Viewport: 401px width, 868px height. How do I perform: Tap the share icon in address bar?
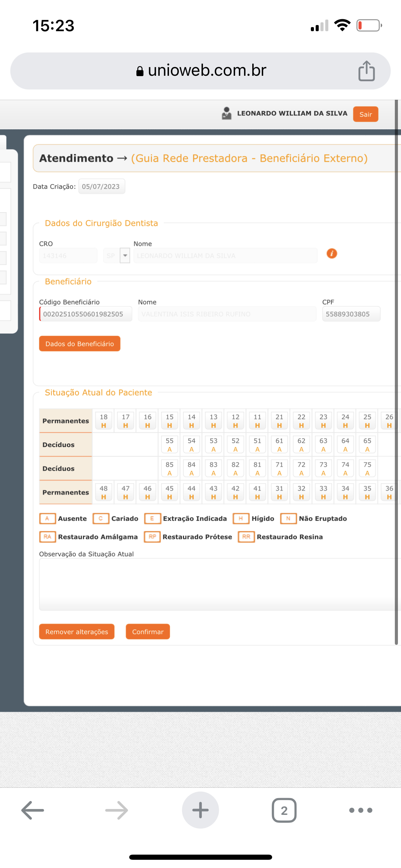(366, 71)
